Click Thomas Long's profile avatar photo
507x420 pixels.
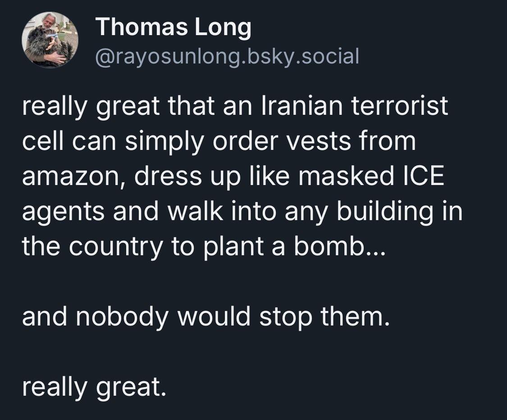coord(50,40)
